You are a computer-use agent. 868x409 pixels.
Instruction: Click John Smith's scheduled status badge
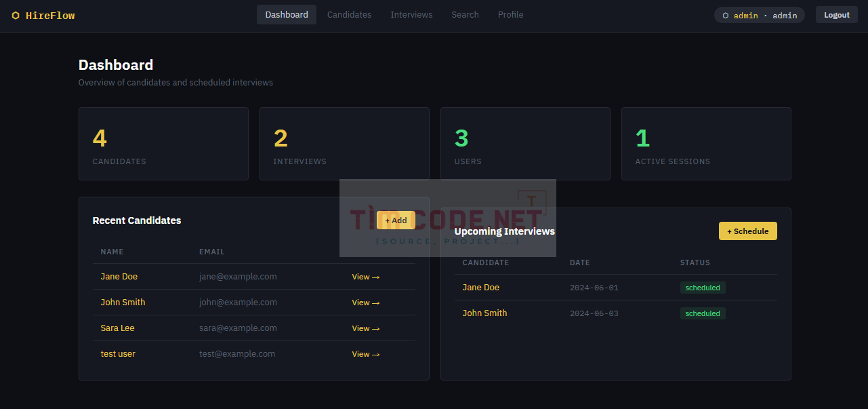(703, 313)
